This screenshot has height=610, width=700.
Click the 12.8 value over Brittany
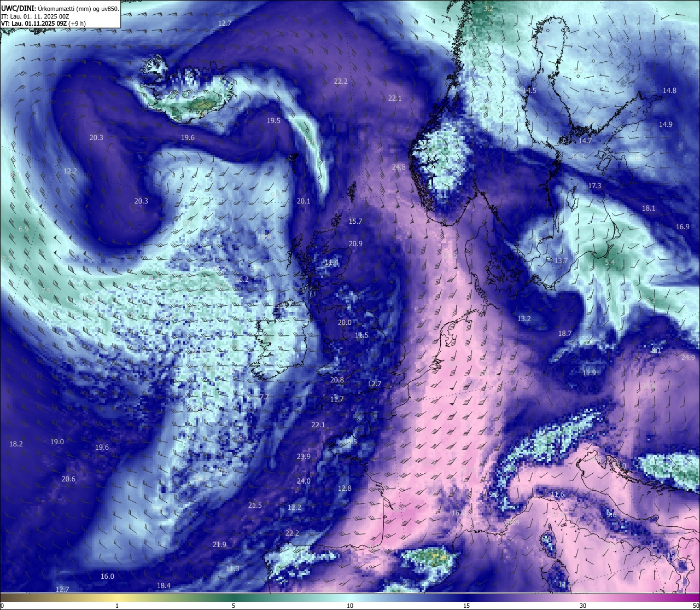click(345, 488)
